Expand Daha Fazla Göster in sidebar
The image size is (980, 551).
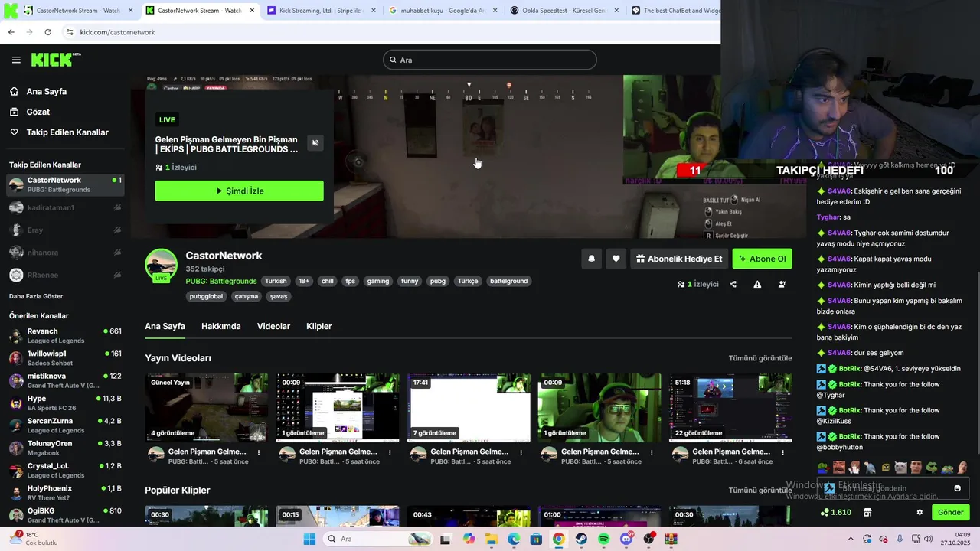tap(36, 296)
